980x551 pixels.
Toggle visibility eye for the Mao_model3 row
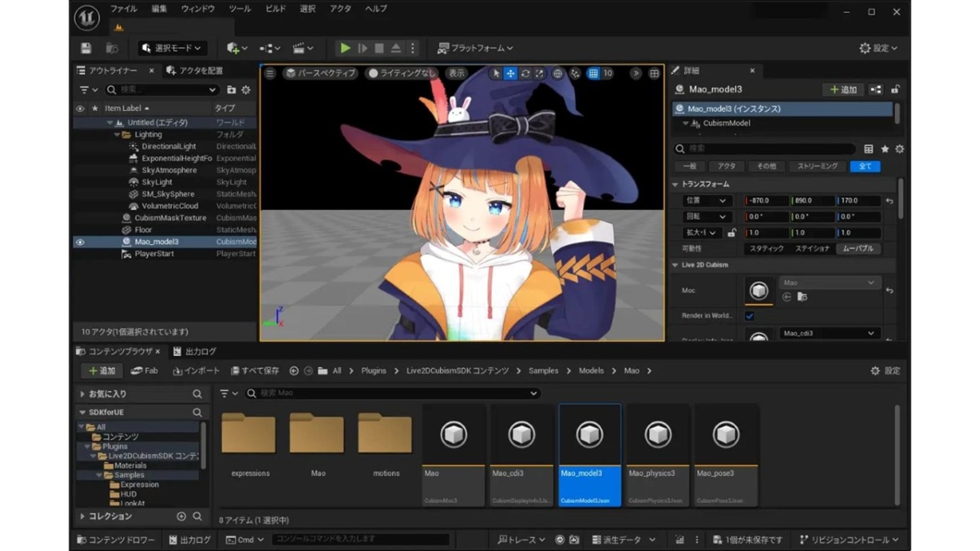click(x=80, y=242)
